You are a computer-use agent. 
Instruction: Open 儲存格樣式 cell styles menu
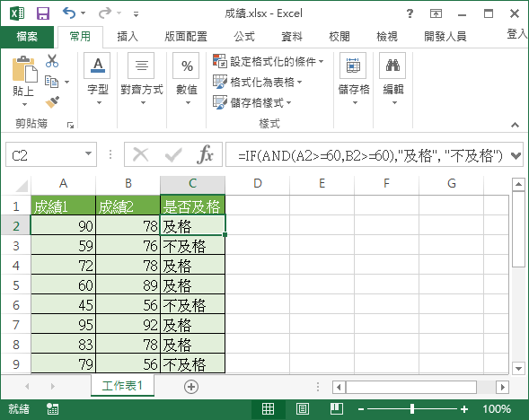click(251, 102)
